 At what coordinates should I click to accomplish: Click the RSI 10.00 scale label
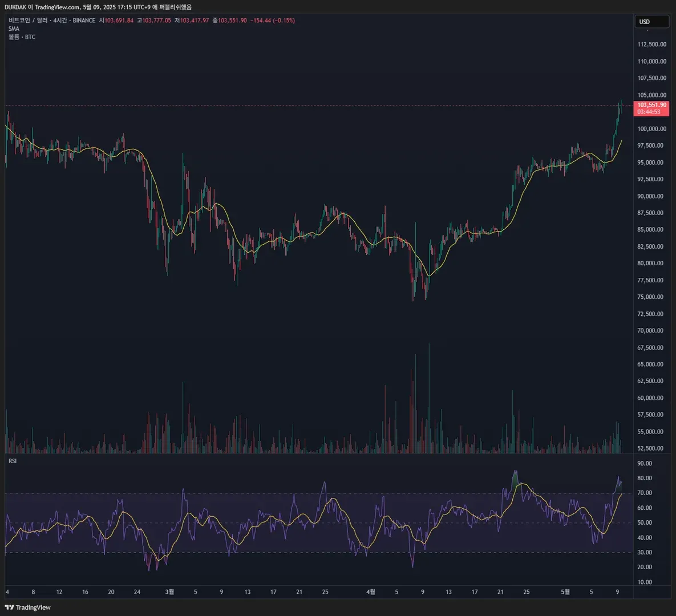pos(645,582)
